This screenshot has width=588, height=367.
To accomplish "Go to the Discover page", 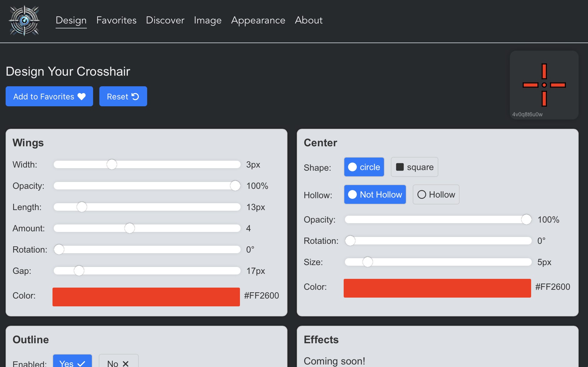I will click(165, 20).
